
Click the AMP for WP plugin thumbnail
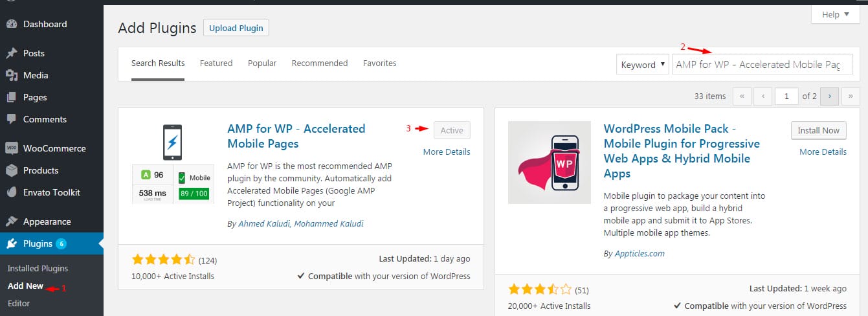coord(172,163)
